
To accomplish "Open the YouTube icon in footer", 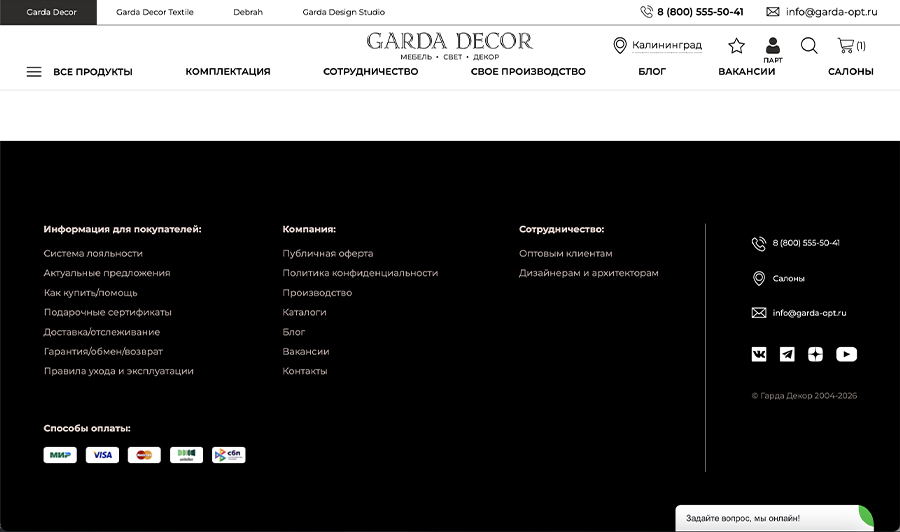I will [x=846, y=354].
